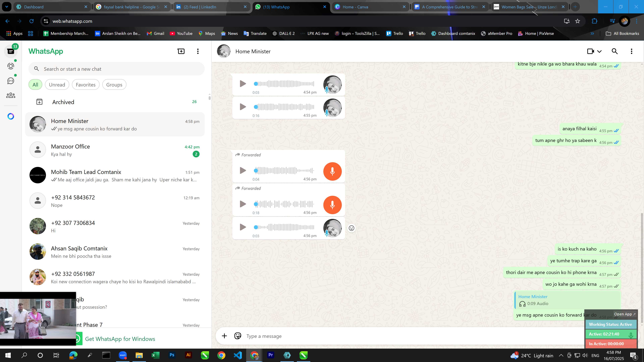
Task: Start a new chat with plus icon
Action: click(181, 51)
